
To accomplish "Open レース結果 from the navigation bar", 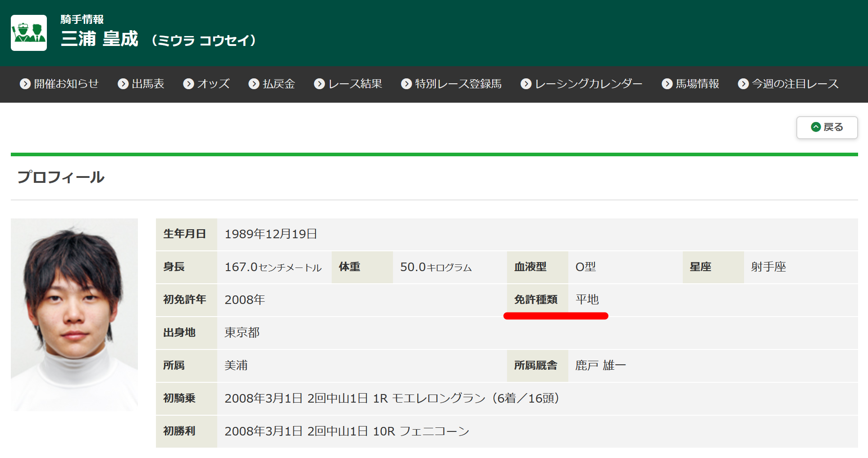I will (348, 84).
